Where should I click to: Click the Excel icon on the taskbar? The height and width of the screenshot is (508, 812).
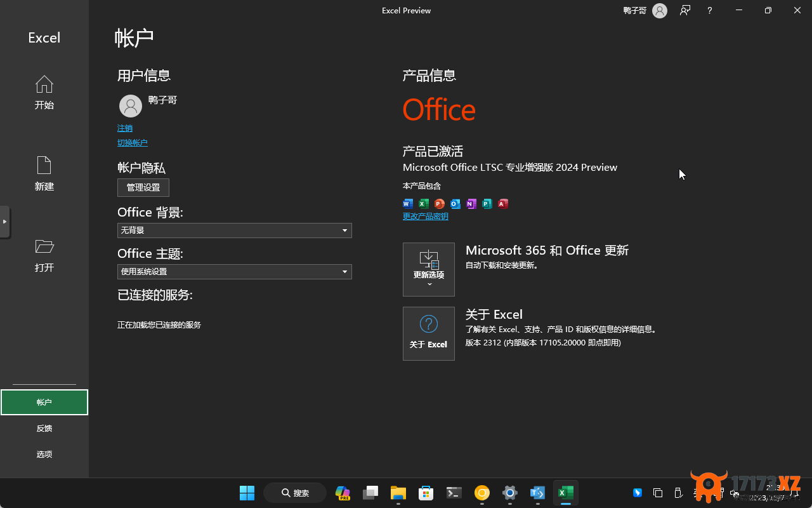click(565, 493)
